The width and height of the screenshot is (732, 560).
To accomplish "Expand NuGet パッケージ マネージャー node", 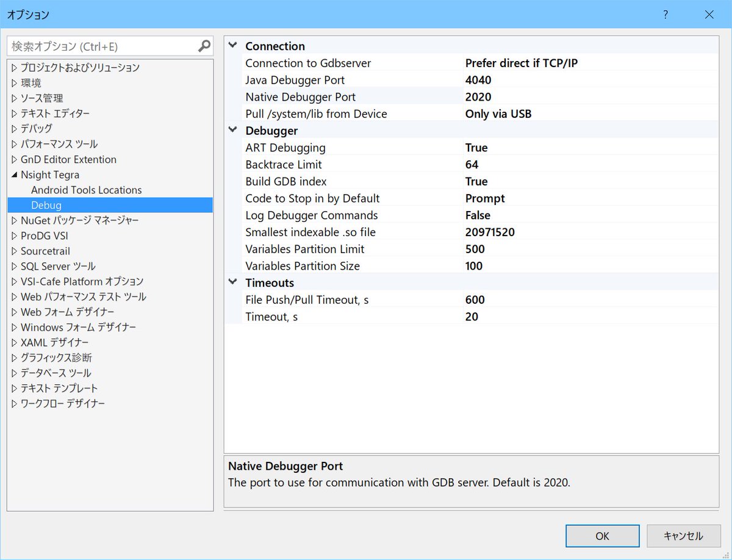I will pyautogui.click(x=15, y=220).
